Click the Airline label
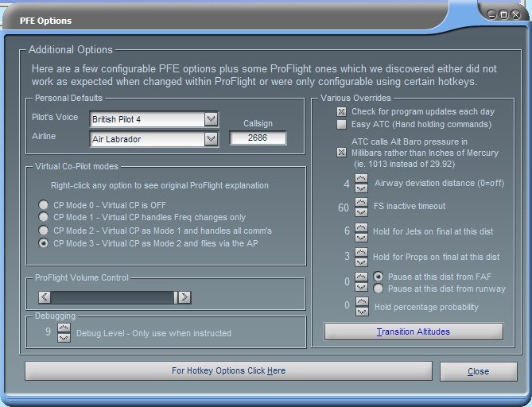The height and width of the screenshot is (407, 532). (44, 136)
